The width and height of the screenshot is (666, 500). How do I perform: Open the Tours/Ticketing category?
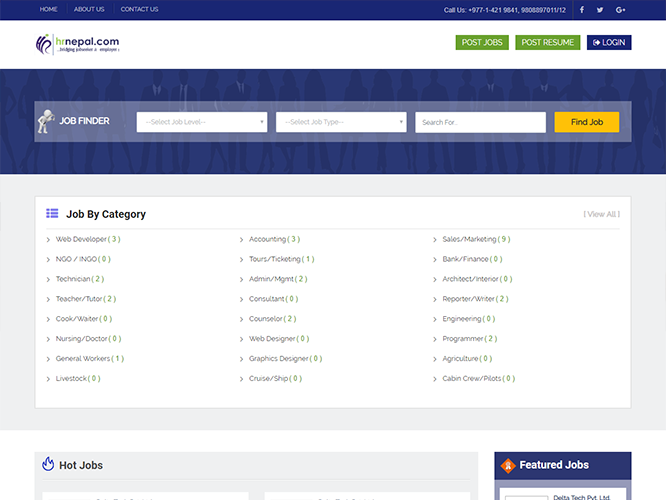point(282,259)
